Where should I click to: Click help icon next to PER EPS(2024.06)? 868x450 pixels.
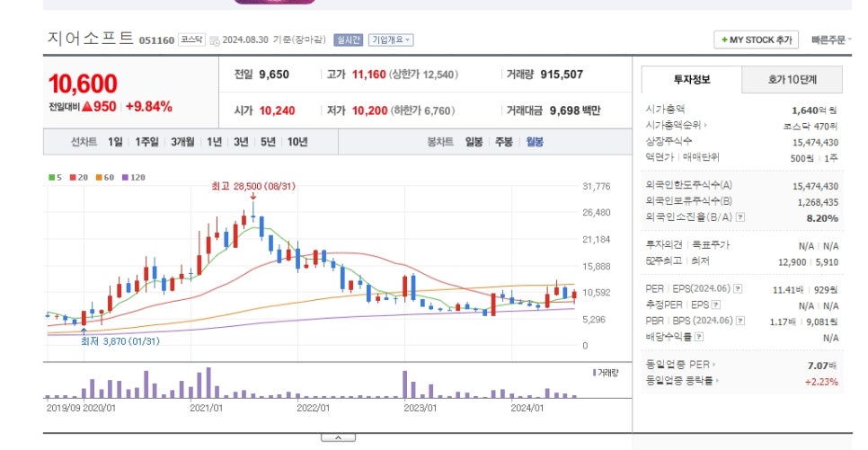[738, 288]
